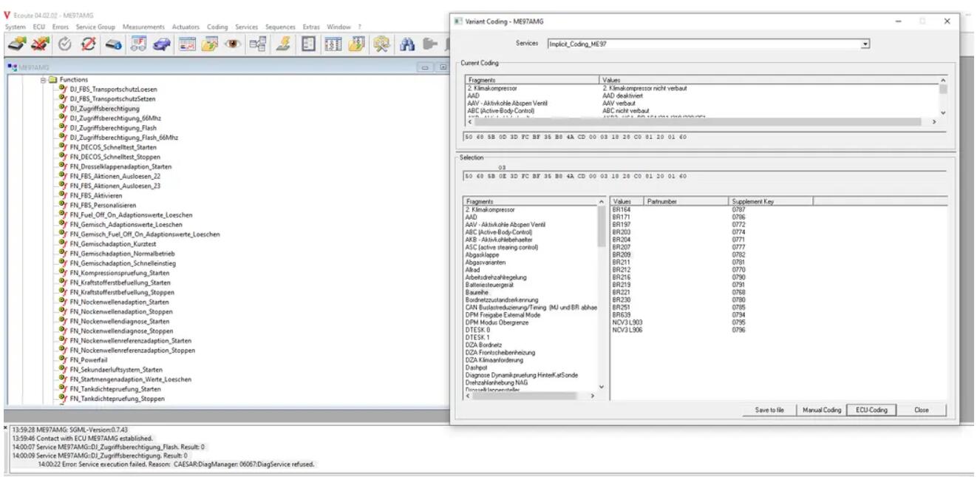Click the Partnumber column header
This screenshot has width=980, height=477.
(x=687, y=201)
